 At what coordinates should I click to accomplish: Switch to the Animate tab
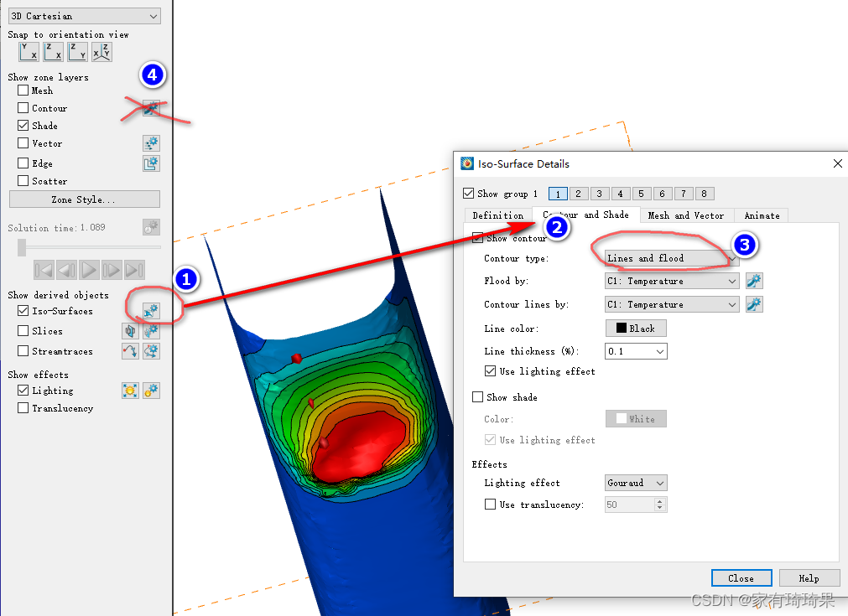click(761, 215)
